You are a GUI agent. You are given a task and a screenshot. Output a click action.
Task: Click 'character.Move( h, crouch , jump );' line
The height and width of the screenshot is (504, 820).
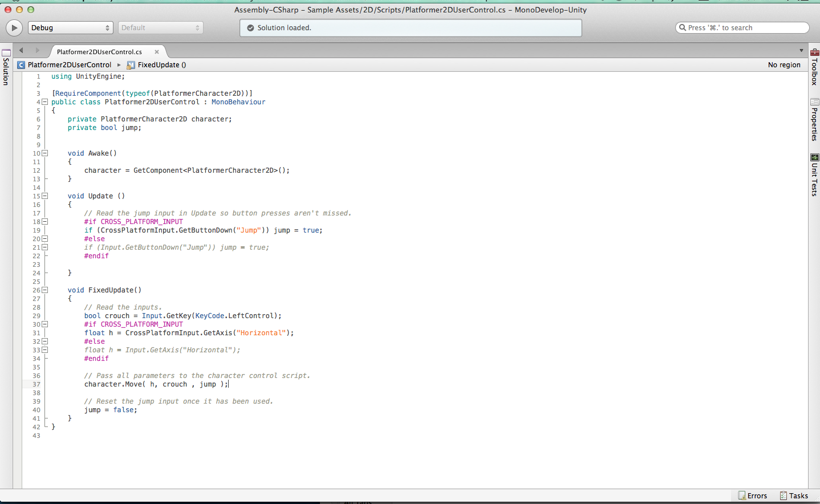click(x=156, y=384)
